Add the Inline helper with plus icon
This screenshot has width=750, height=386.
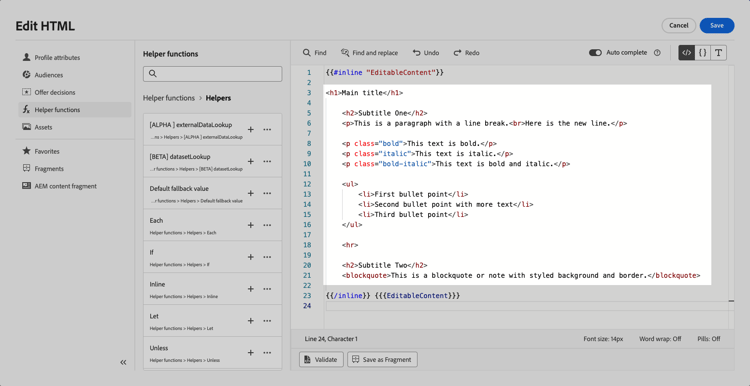click(x=250, y=289)
